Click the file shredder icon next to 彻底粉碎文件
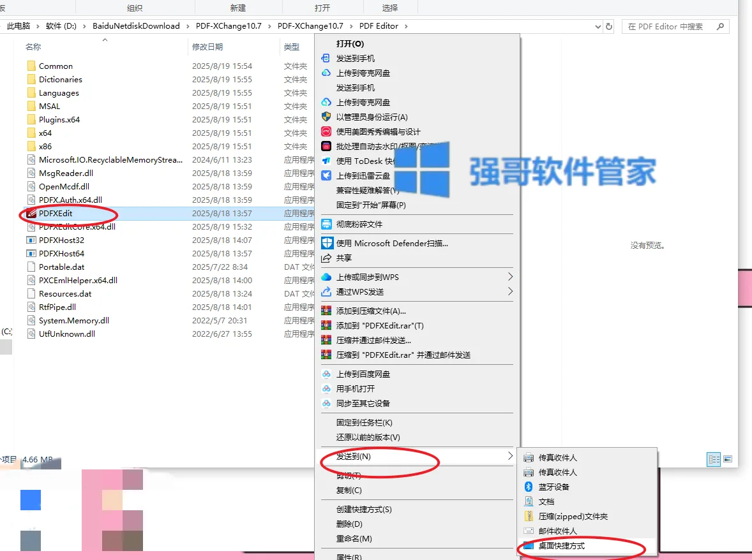This screenshot has height=560, width=752. coord(326,225)
